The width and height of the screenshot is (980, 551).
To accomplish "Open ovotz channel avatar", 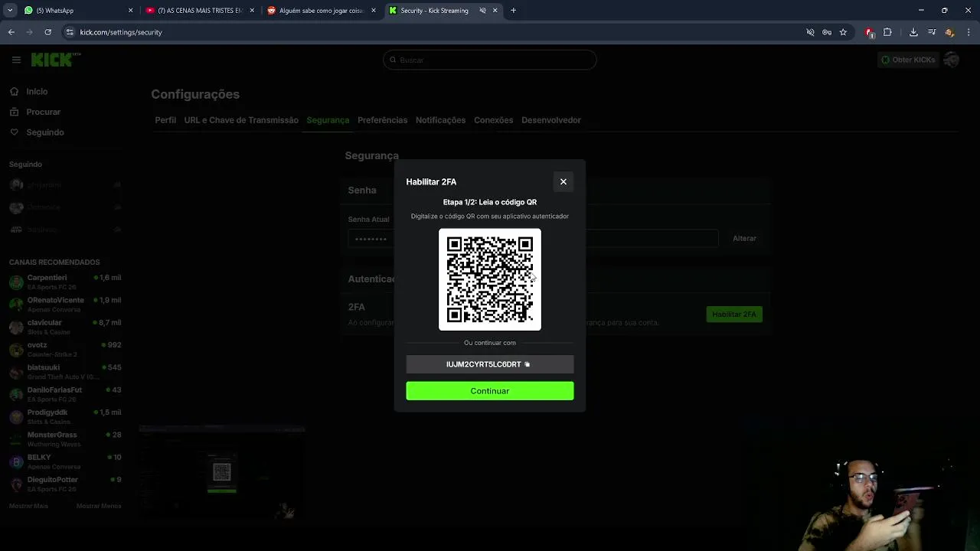I will coord(16,349).
